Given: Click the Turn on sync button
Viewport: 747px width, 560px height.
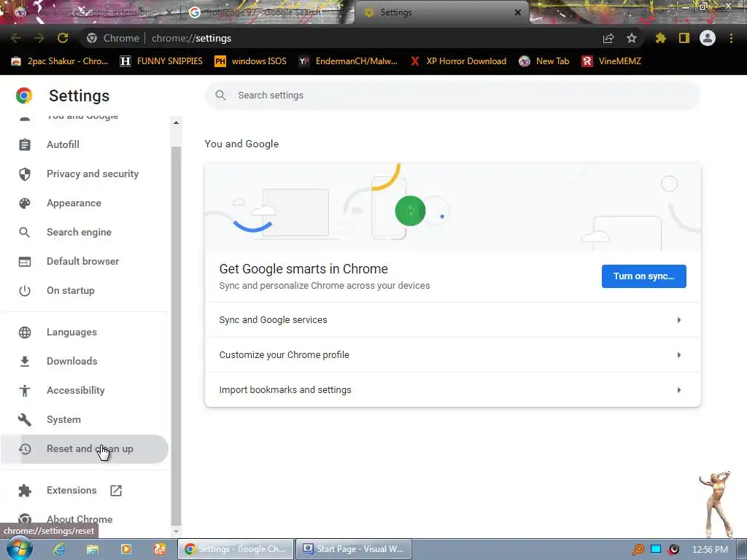Looking at the screenshot, I should pos(643,276).
